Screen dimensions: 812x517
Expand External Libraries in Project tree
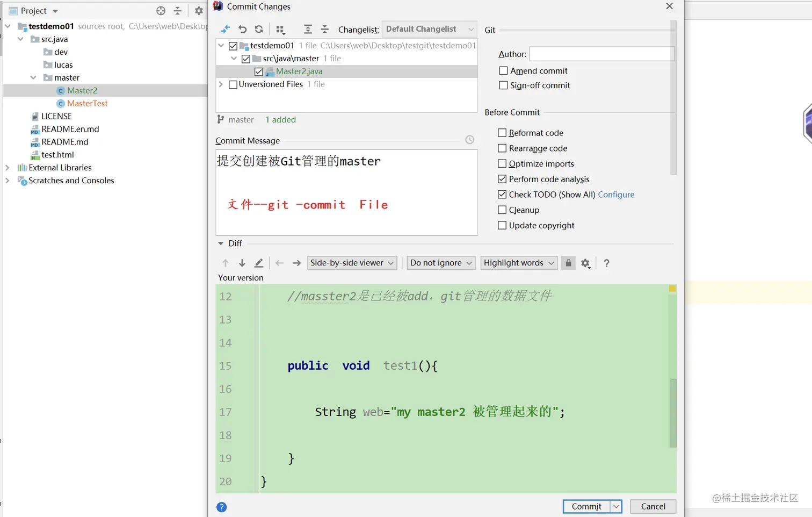(8, 168)
